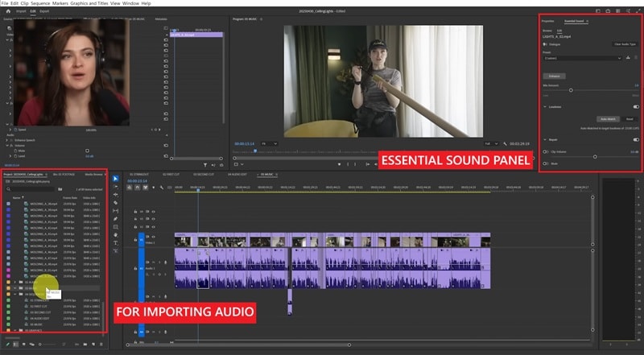Screen dimensions: 644x355
Task: Select the Razor tool
Action: point(115,203)
